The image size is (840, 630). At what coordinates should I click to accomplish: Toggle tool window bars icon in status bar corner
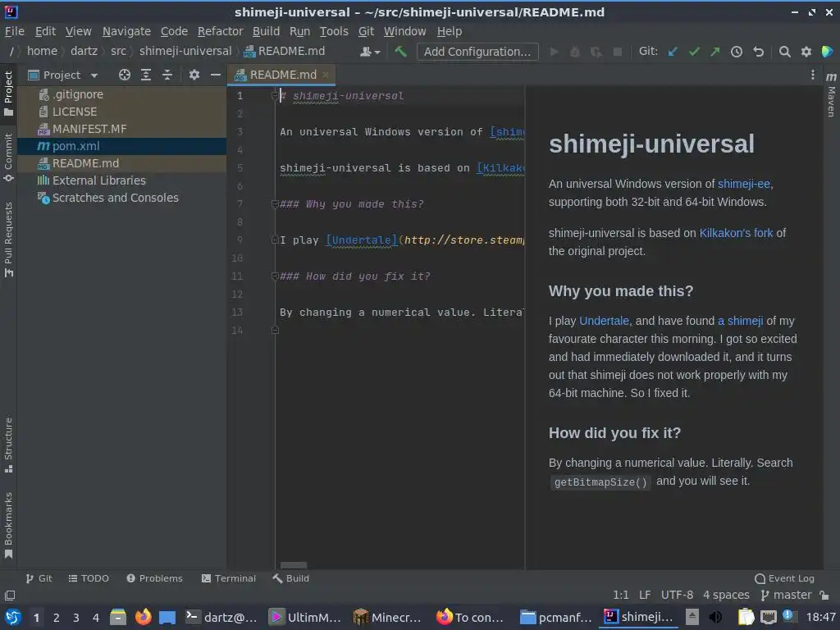coord(10,596)
